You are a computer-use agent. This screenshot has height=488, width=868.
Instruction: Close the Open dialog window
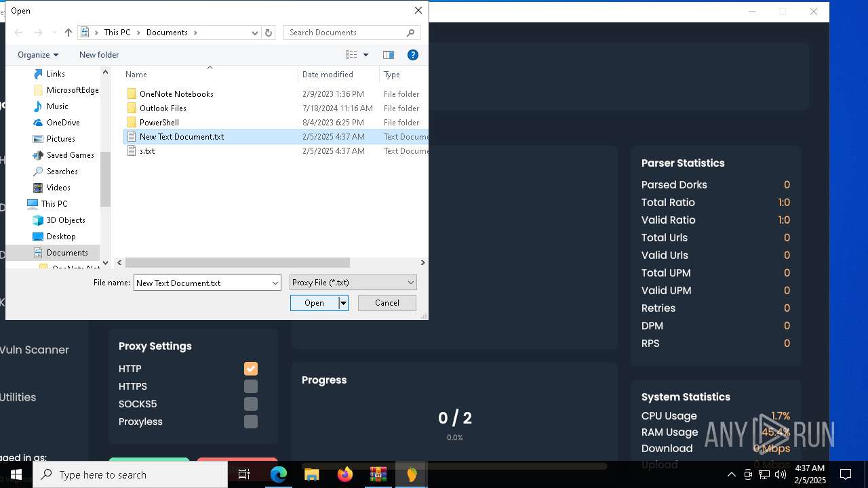click(418, 10)
